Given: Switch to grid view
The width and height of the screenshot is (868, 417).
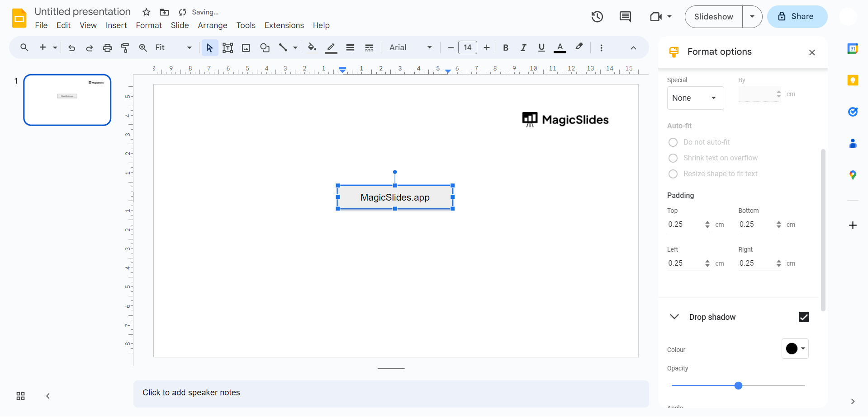Looking at the screenshot, I should coord(21,396).
